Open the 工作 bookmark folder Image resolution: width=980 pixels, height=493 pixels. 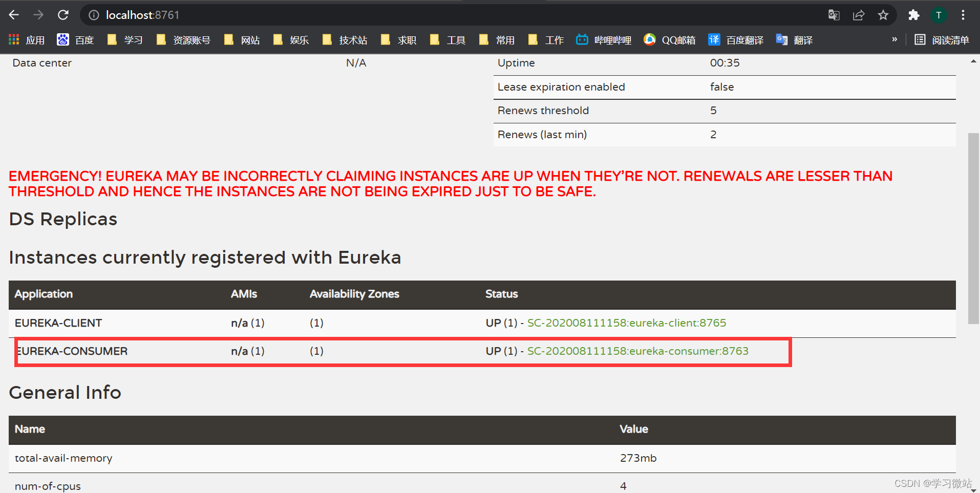click(546, 40)
